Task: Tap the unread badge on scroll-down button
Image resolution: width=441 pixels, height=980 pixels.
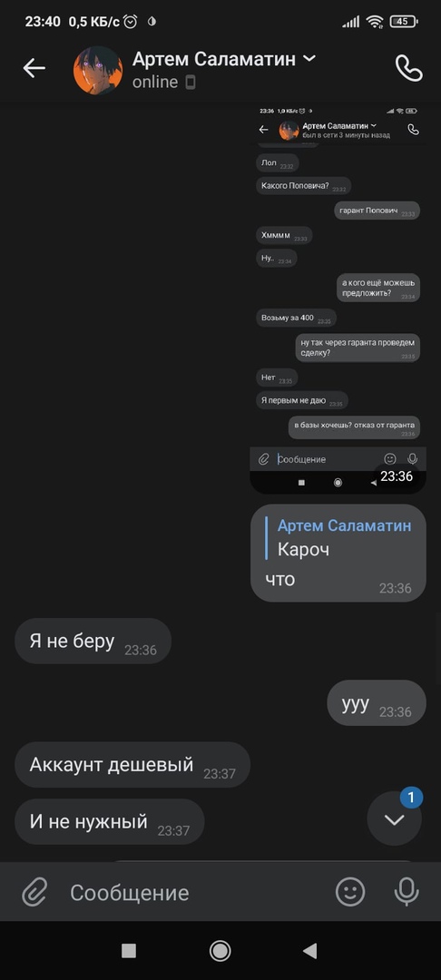Action: (411, 797)
